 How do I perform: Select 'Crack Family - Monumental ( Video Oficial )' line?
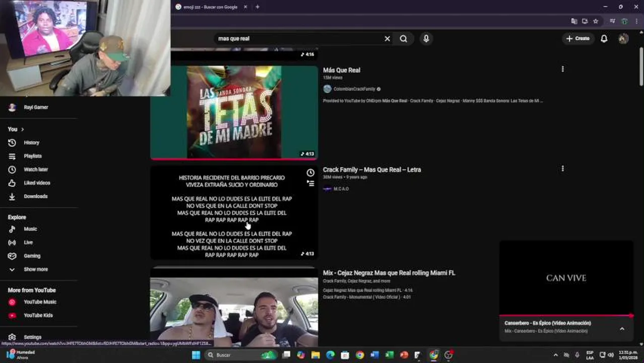point(367,297)
